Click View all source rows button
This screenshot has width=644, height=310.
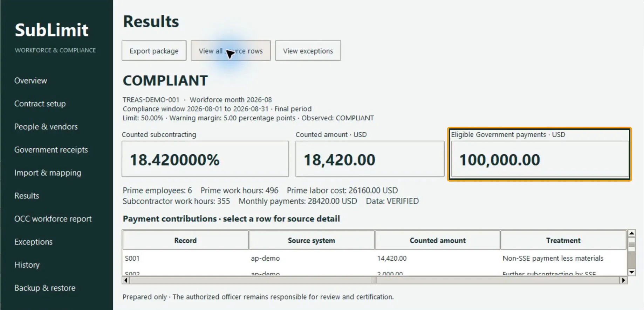point(231,51)
